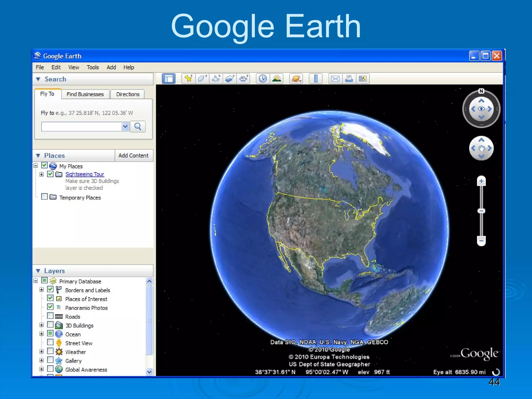The image size is (532, 399).
Task: Click Layers list scroll-down arrow
Action: pos(149,372)
